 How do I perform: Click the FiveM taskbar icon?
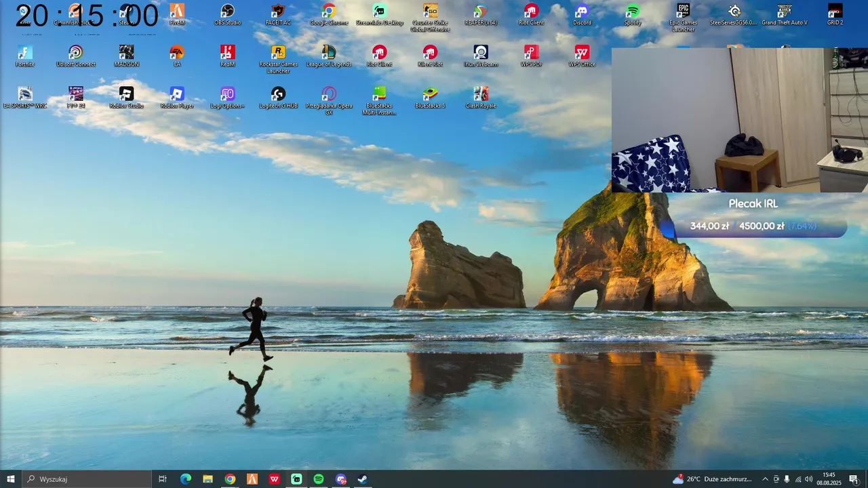(252, 479)
